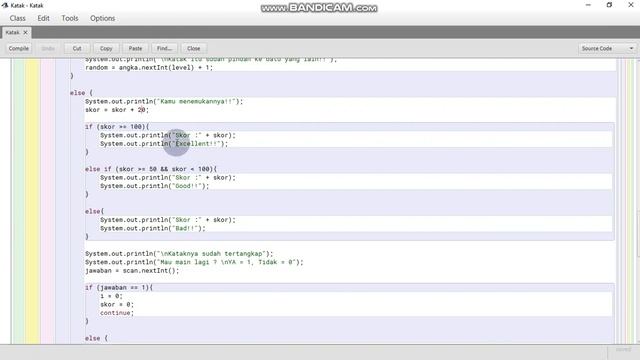Close the Katak window
This screenshot has height=360, width=640.
(631, 5)
